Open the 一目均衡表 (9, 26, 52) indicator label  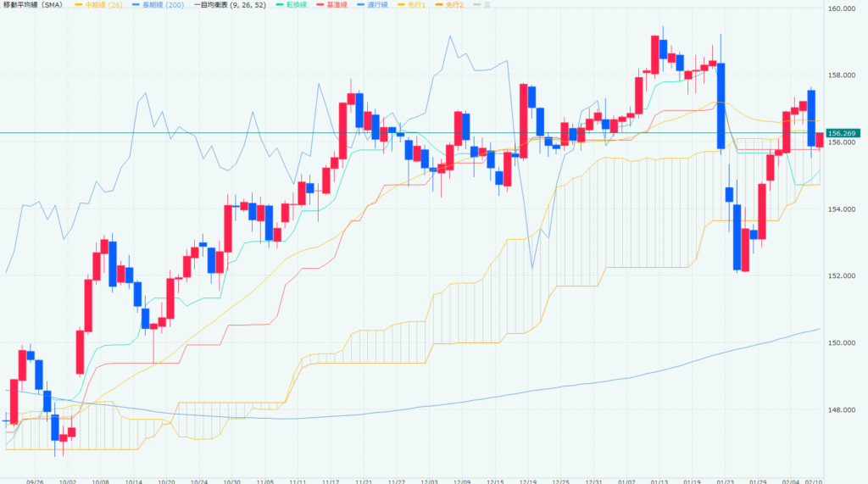click(x=226, y=6)
